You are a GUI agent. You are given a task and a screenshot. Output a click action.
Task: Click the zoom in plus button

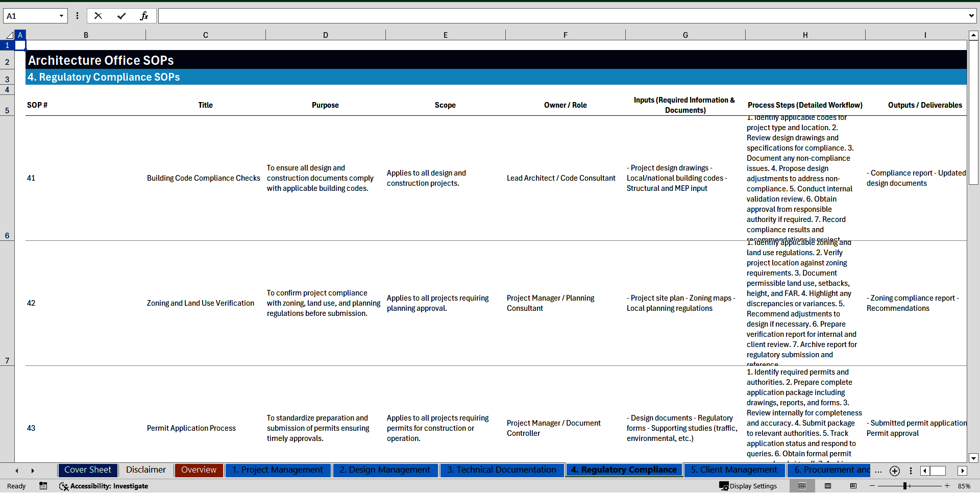click(947, 486)
